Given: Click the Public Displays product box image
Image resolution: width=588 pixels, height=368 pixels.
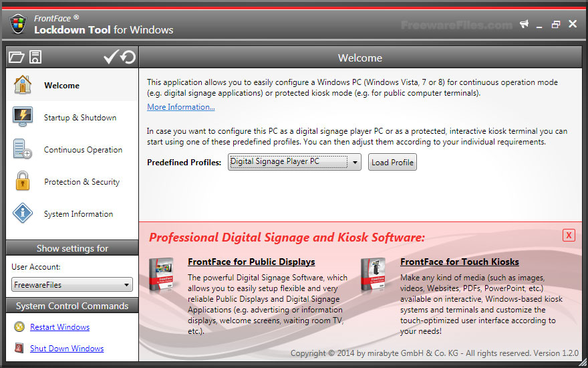Looking at the screenshot, I should coord(161,275).
